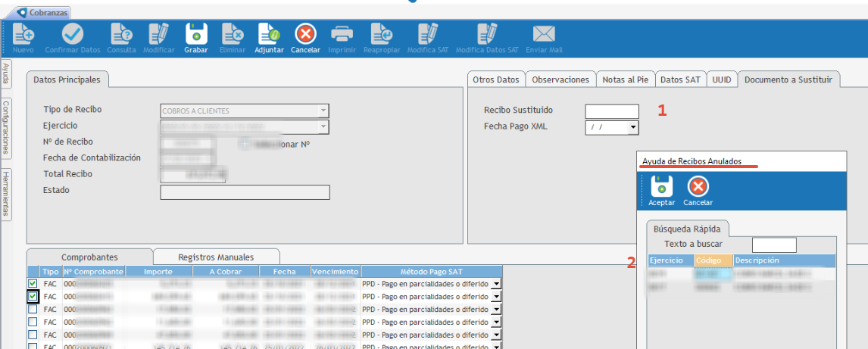Select the Comprobantes tab
The height and width of the screenshot is (349, 868).
[x=89, y=257]
